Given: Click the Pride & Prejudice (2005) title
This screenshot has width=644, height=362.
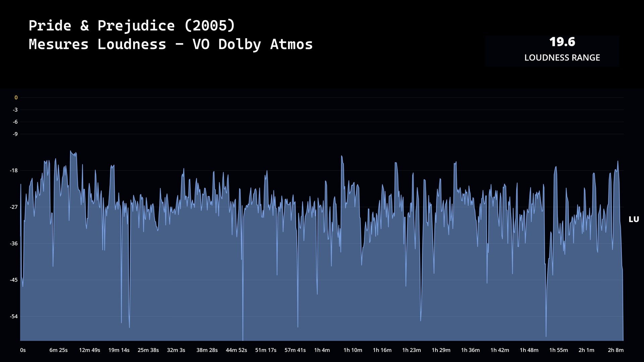Looking at the screenshot, I should pos(132,26).
